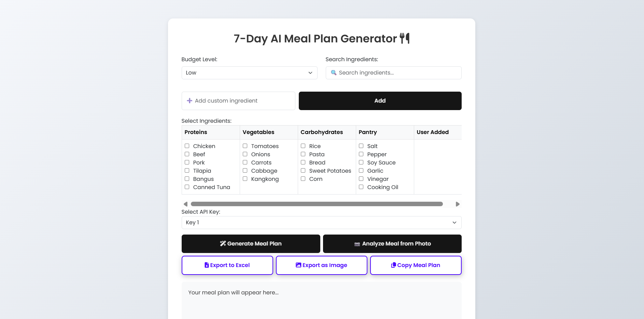Check the Chicken ingredient checkbox
The width and height of the screenshot is (644, 319).
point(187,146)
